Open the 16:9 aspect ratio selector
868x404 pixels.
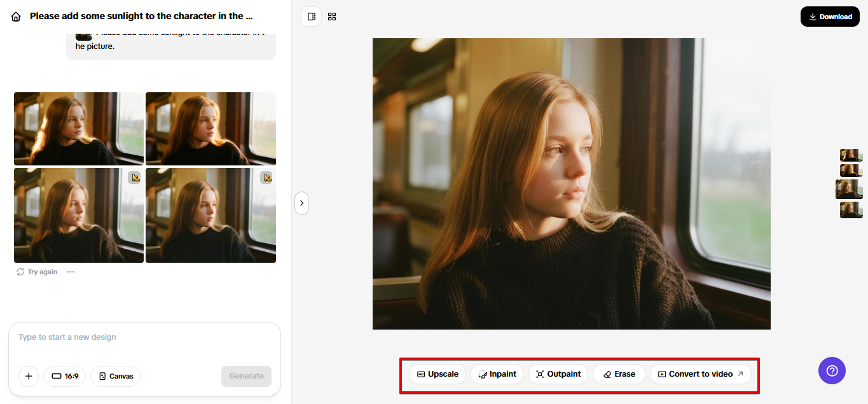click(64, 376)
